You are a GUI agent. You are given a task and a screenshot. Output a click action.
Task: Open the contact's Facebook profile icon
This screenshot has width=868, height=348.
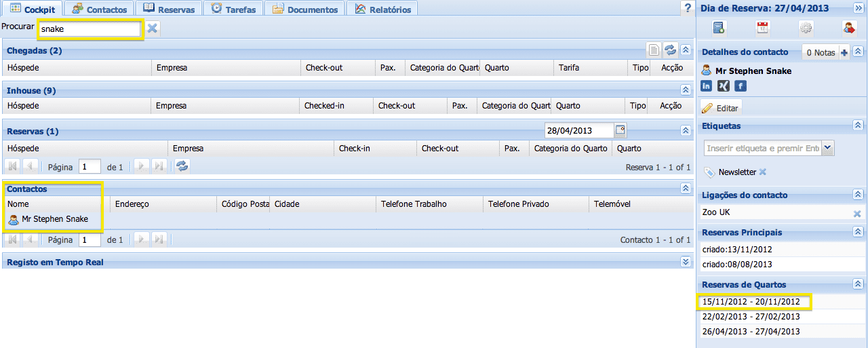(x=741, y=85)
